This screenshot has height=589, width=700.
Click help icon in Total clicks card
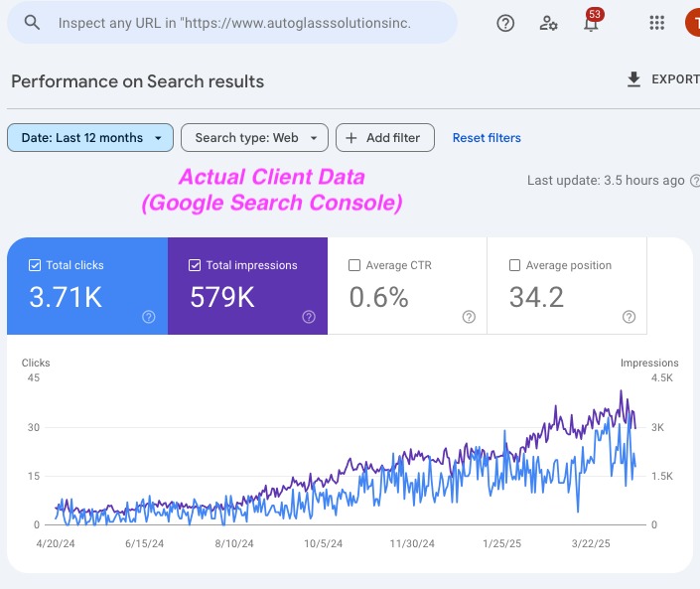pyautogui.click(x=149, y=317)
